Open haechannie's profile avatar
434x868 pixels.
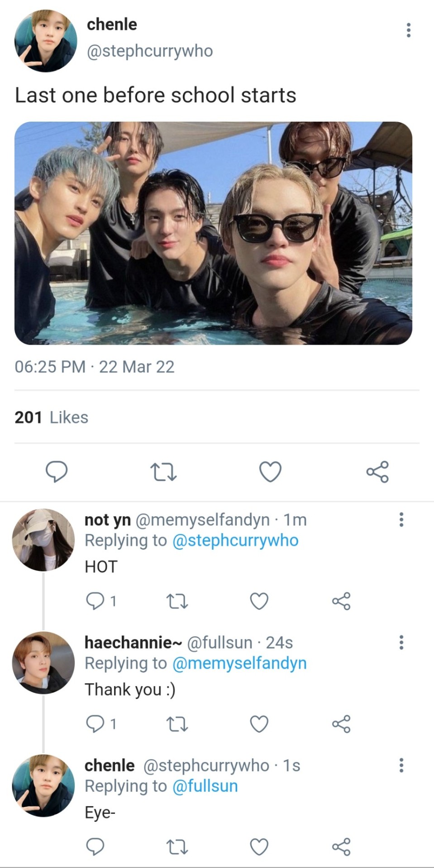point(43,663)
